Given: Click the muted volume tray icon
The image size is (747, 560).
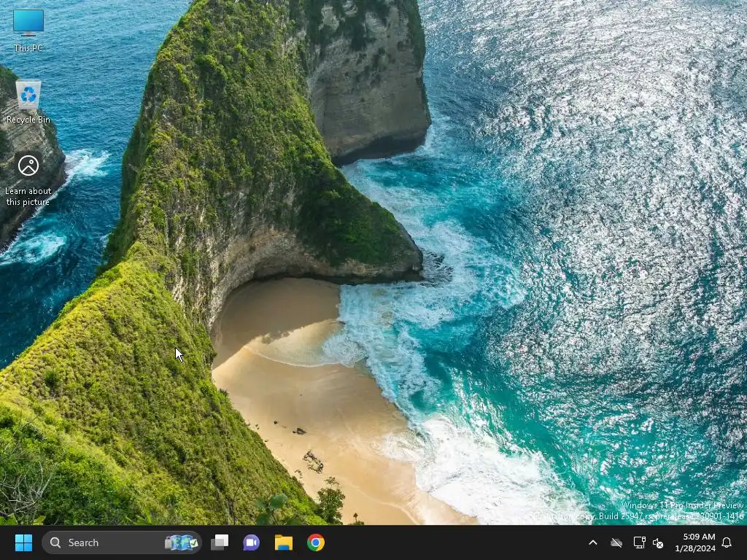Looking at the screenshot, I should [659, 542].
